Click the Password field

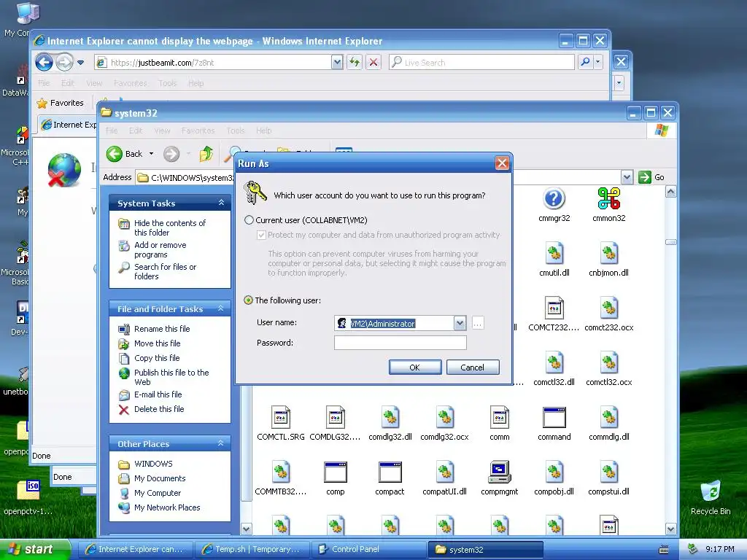(400, 343)
